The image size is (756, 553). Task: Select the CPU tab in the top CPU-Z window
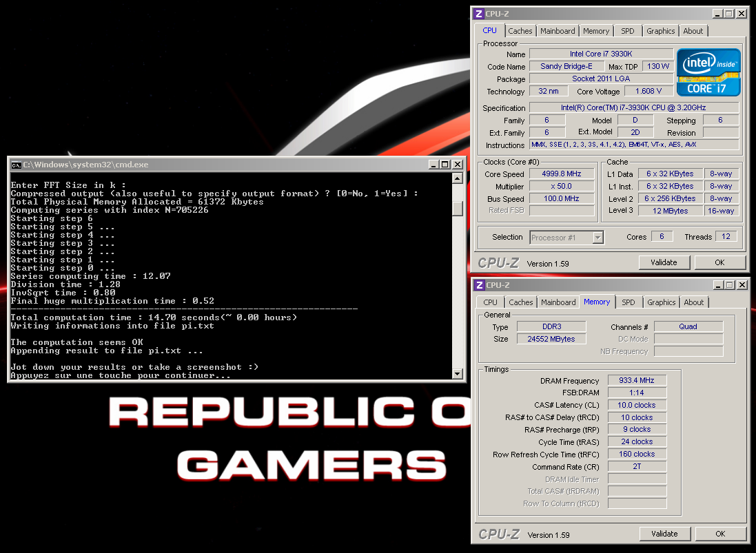coord(489,30)
